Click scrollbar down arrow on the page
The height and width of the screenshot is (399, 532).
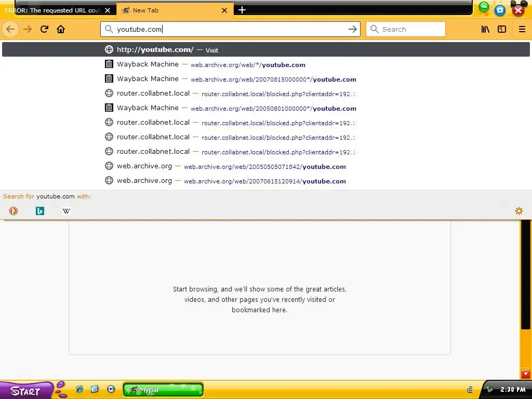pyautogui.click(x=526, y=374)
